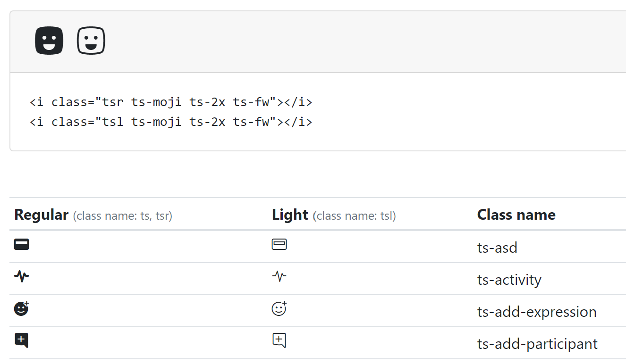Click the tsr ts-moji code line
The width and height of the screenshot is (626, 364).
(x=171, y=102)
